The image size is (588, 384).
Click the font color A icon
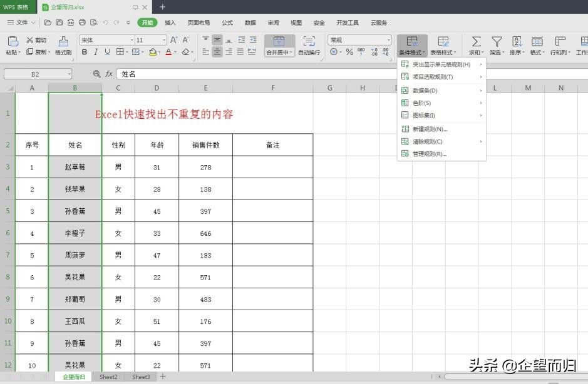pos(168,52)
